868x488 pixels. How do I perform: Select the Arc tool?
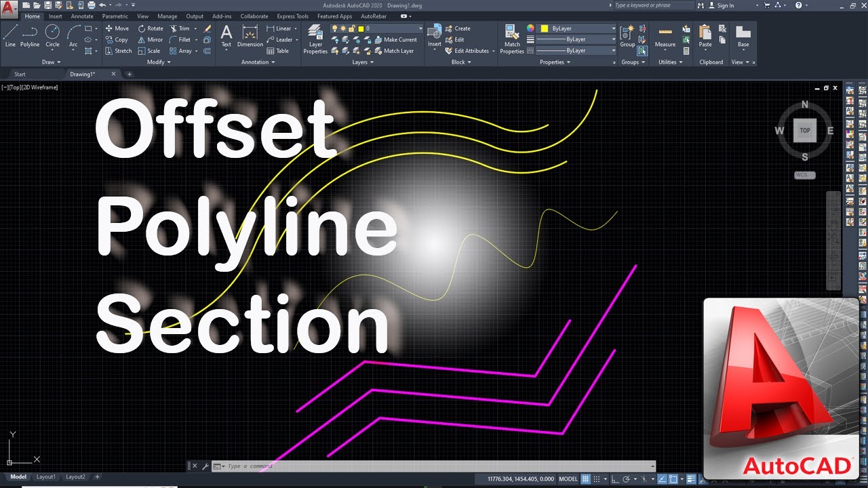(x=73, y=36)
